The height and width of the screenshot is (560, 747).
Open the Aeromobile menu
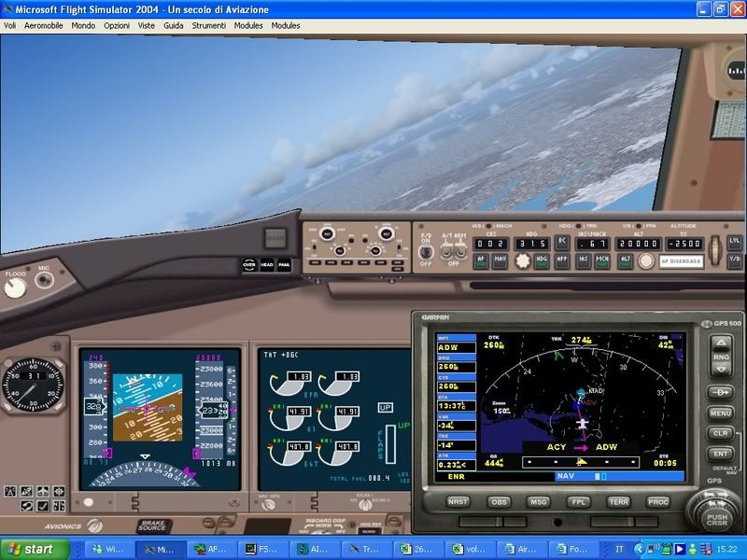(43, 26)
